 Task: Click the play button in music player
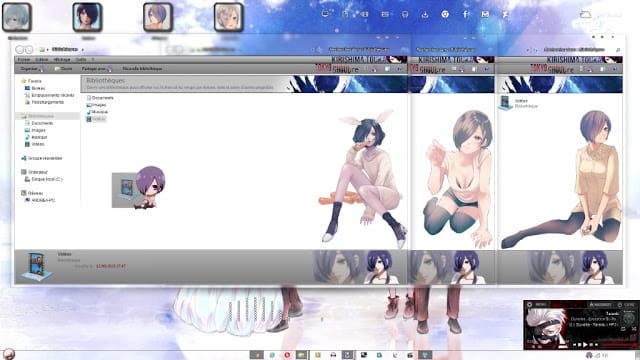click(x=585, y=345)
